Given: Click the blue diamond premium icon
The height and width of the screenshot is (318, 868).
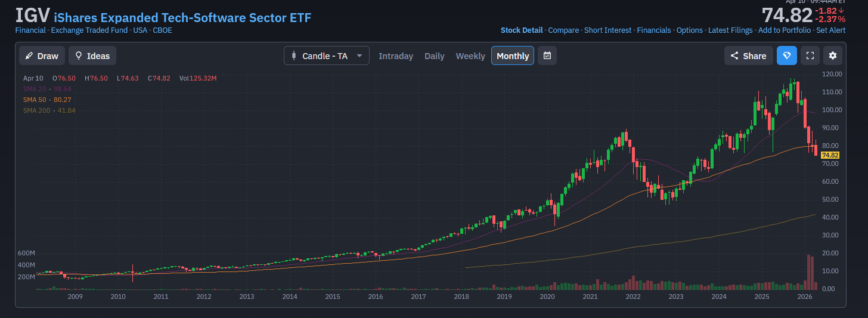Looking at the screenshot, I should point(787,55).
